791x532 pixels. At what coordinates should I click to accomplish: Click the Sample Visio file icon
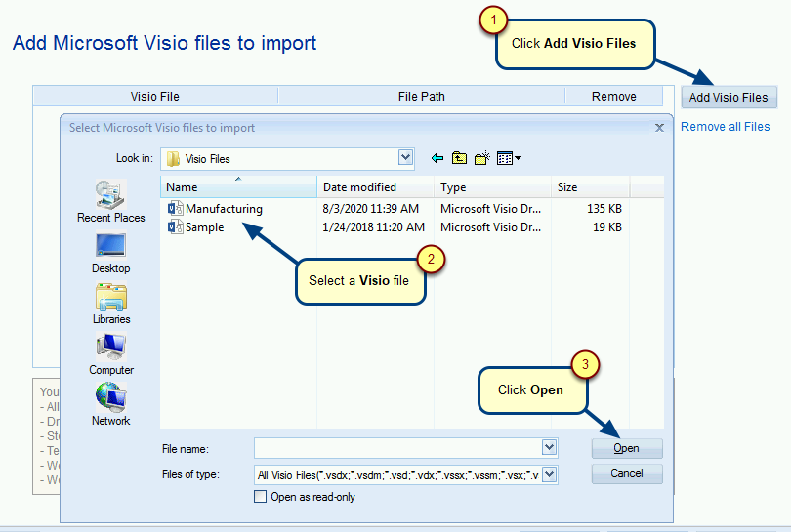(175, 226)
